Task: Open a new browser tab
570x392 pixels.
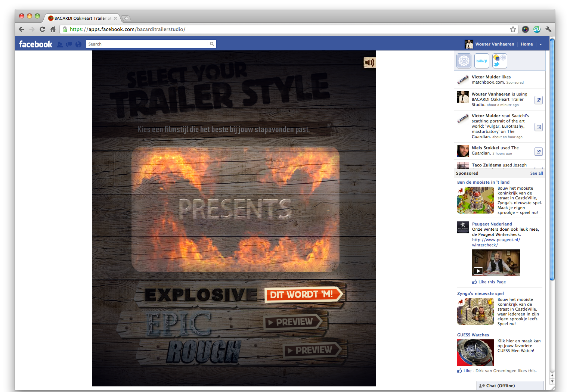Action: point(126,18)
